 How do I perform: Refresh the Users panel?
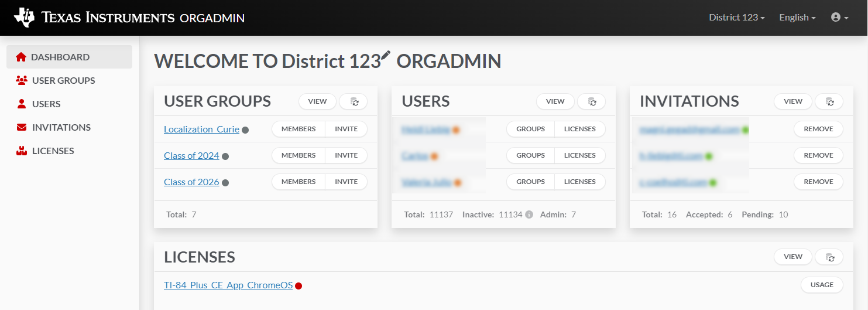pos(592,101)
